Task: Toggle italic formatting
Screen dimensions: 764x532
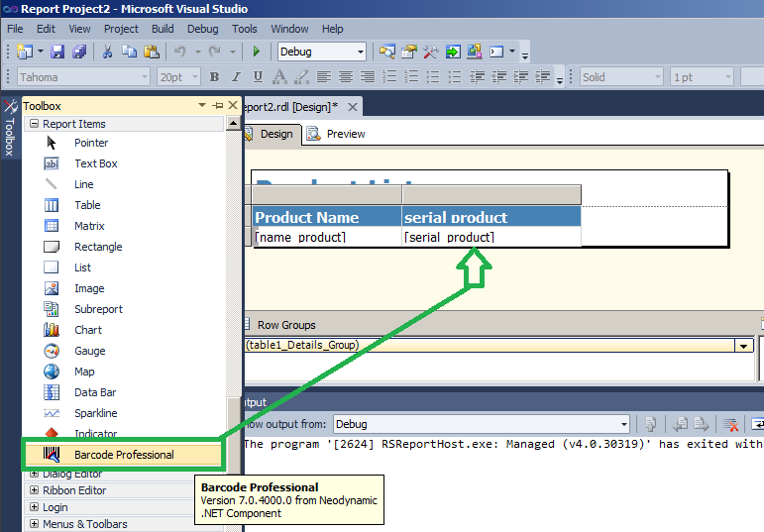Action: coord(236,77)
